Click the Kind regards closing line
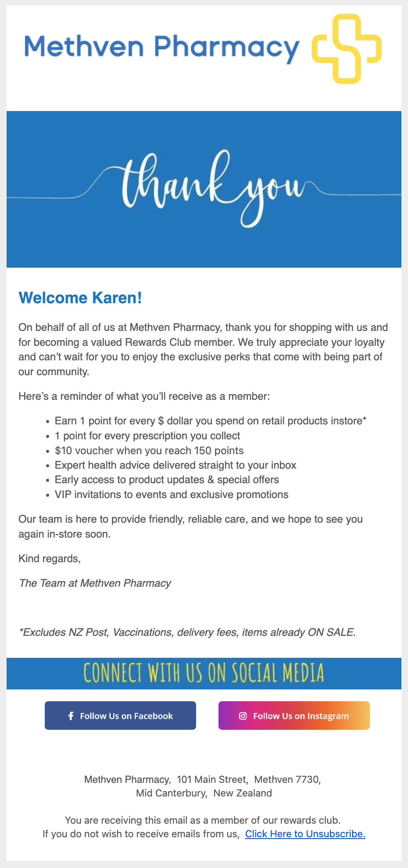Screen dimensions: 408x868 pyautogui.click(x=50, y=559)
